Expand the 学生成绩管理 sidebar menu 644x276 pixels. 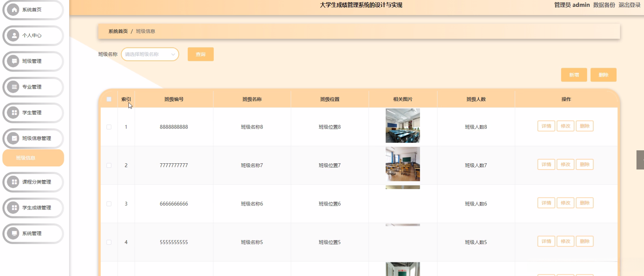(x=33, y=208)
